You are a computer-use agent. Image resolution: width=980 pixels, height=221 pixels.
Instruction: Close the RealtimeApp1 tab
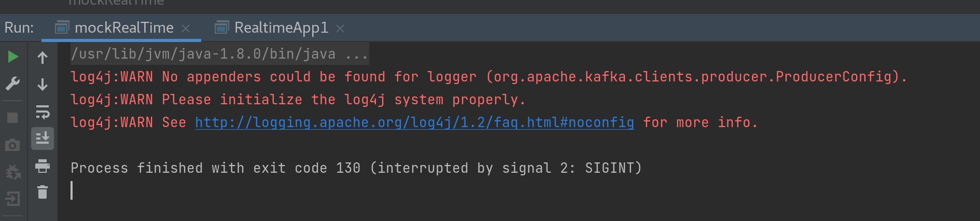coord(340,29)
